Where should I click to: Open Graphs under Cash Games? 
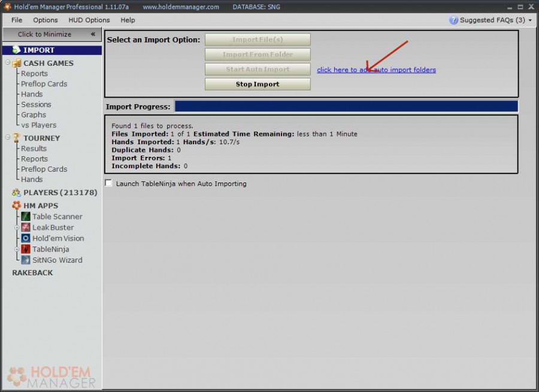(x=34, y=115)
